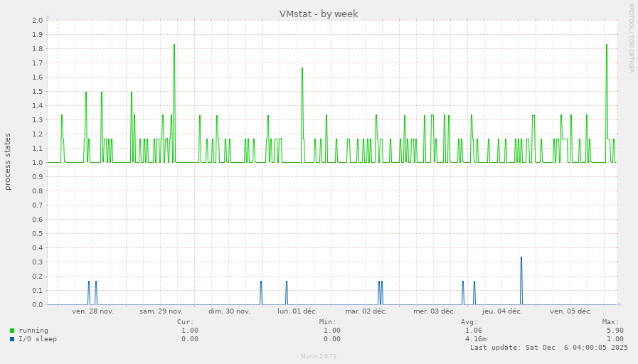Click the 2.0 y-axis tick label
The image size is (638, 364).
coord(38,21)
